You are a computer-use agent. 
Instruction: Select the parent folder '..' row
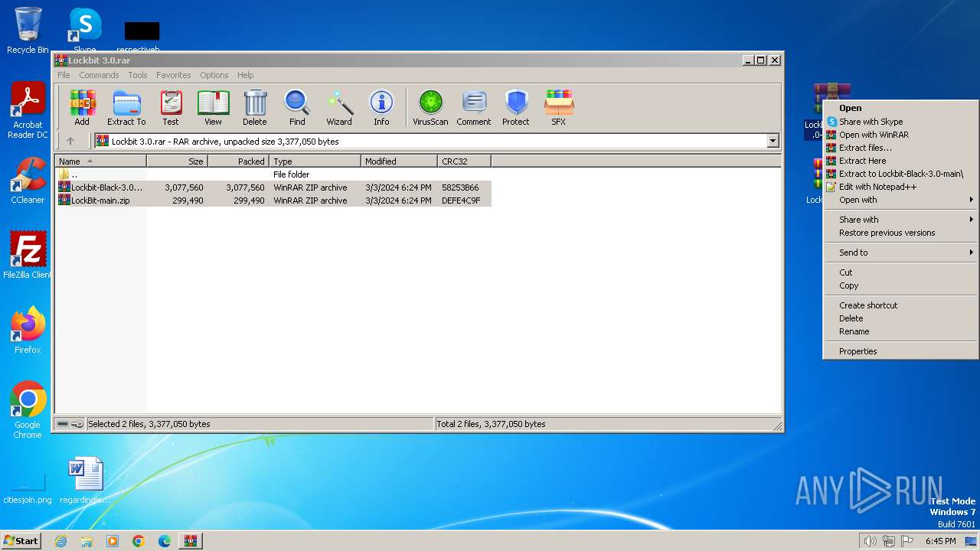[273, 174]
